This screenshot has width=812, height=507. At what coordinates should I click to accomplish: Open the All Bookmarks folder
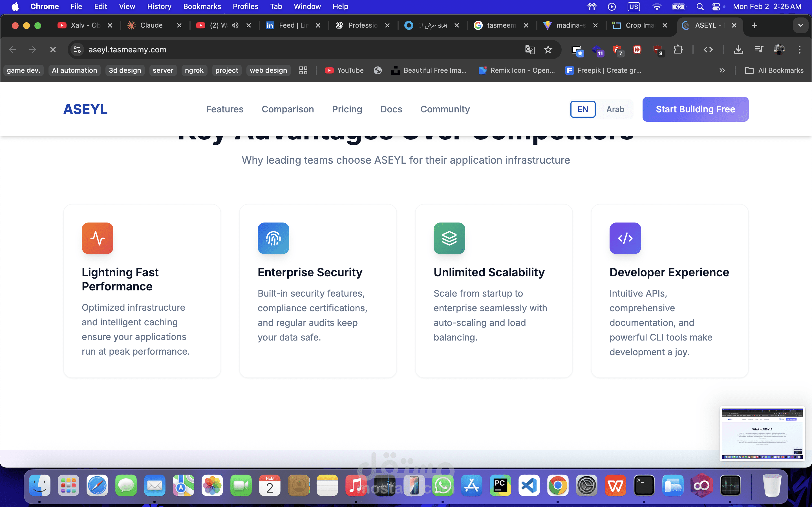click(774, 70)
